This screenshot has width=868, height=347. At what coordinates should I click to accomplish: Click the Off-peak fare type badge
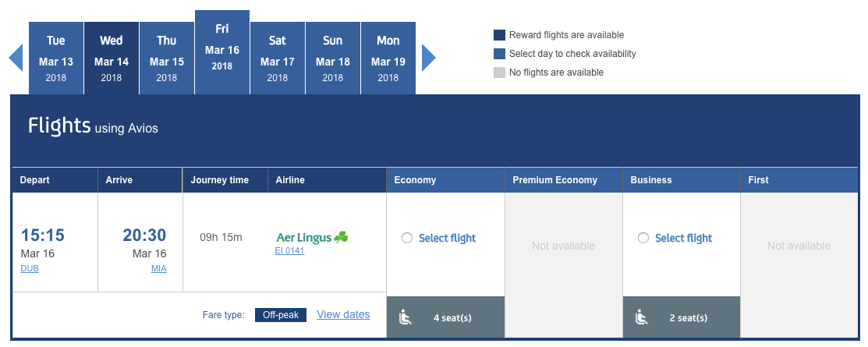click(281, 315)
